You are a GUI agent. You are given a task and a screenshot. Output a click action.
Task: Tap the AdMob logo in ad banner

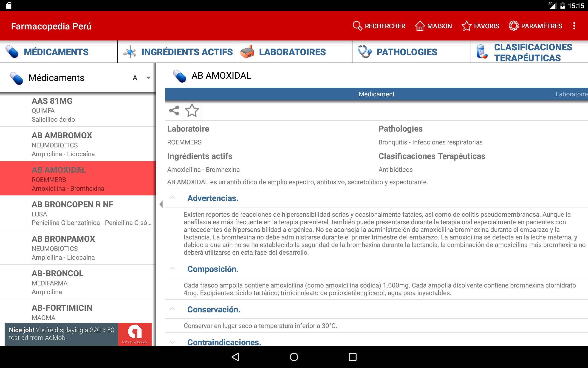coord(135,334)
